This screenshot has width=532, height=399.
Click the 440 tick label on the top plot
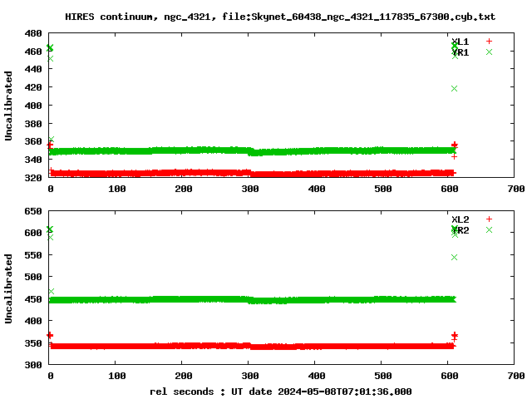(x=33, y=69)
